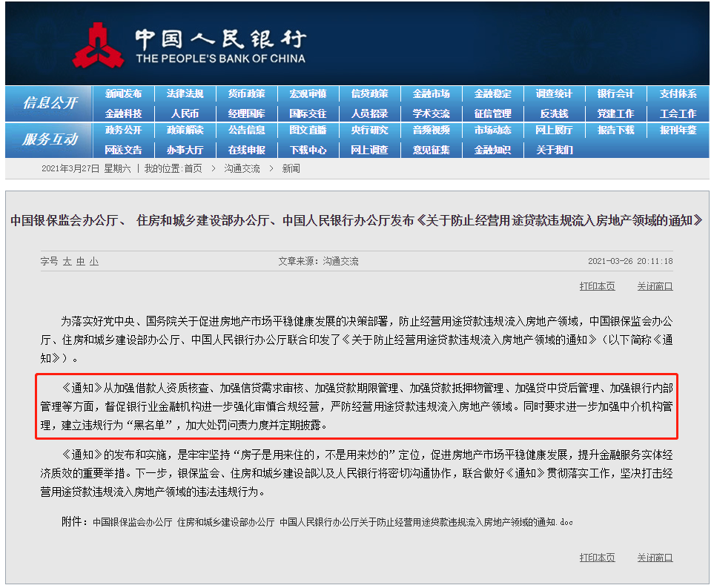
Task: Click bottom 关闭窗口 link
Action: (655, 558)
